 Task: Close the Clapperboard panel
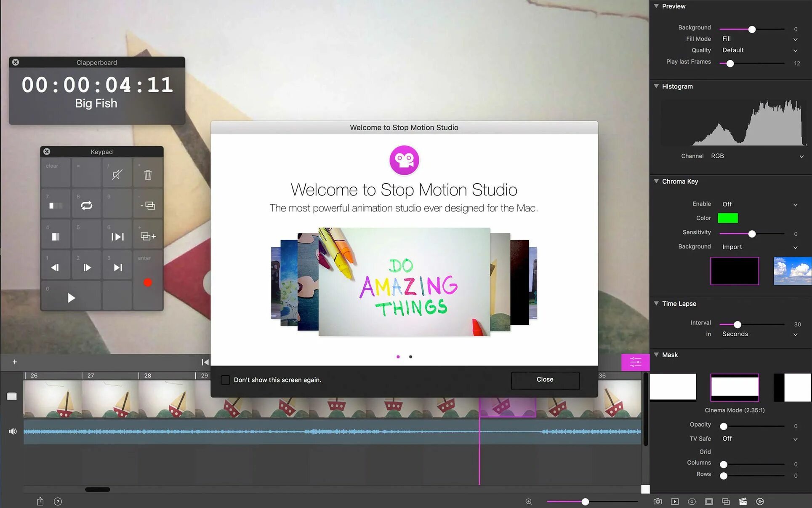pos(16,62)
